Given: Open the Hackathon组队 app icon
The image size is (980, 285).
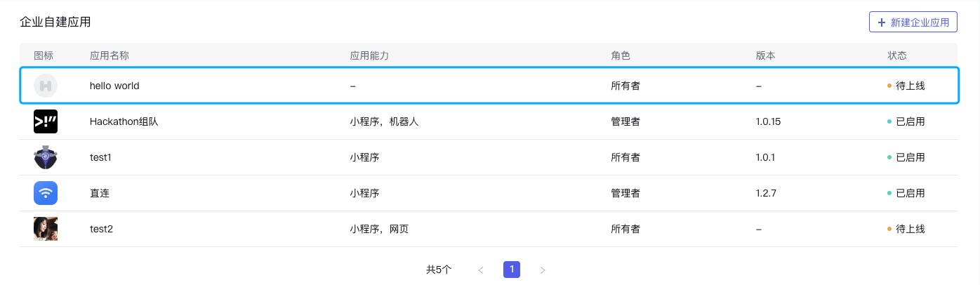Looking at the screenshot, I should click(x=46, y=121).
